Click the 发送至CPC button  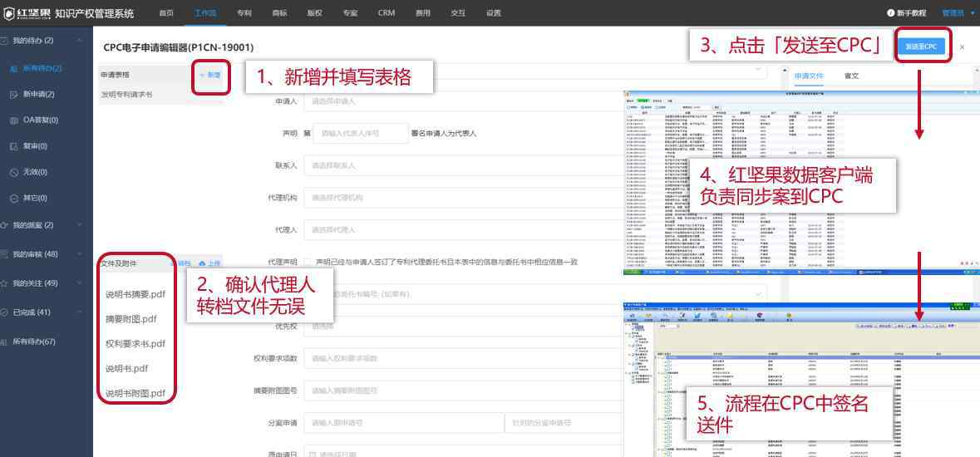point(921,47)
